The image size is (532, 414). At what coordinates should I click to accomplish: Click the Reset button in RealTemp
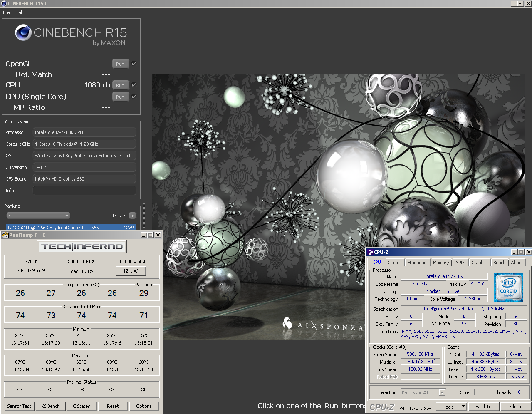point(113,406)
